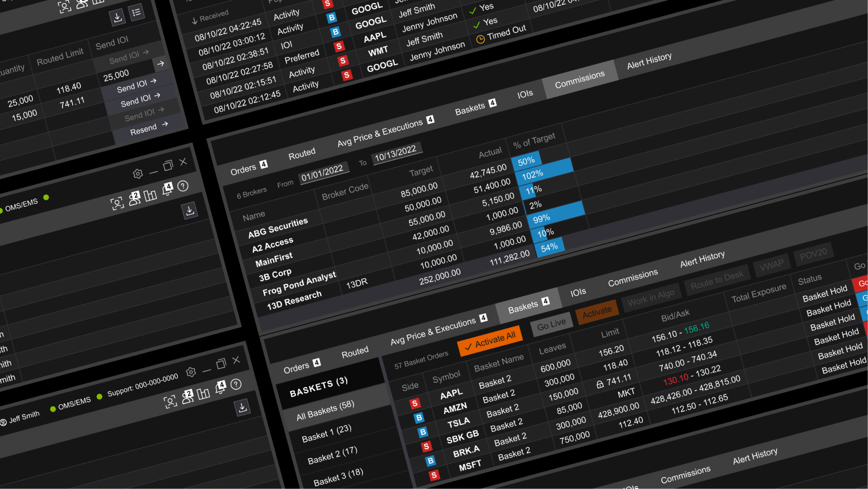
Task: Click the Work in Algo button
Action: [651, 297]
